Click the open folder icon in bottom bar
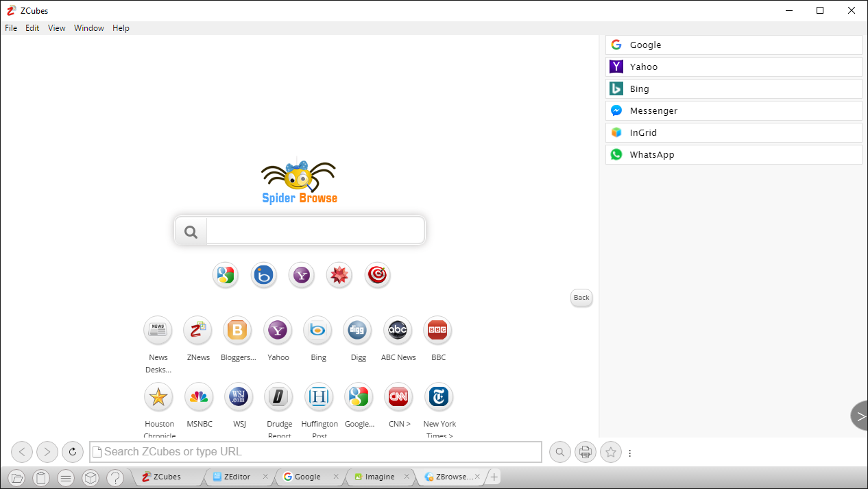Viewport: 868px width, 489px height. (17, 477)
